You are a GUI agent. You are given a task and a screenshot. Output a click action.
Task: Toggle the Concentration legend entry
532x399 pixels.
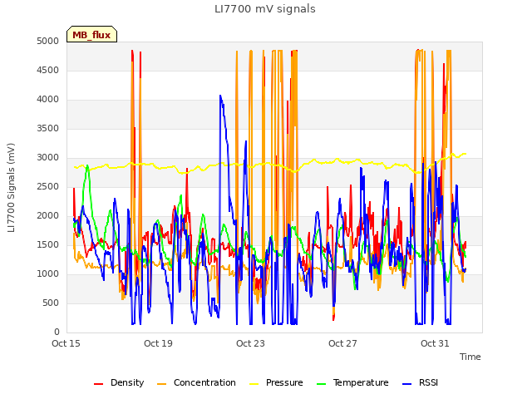point(196,382)
